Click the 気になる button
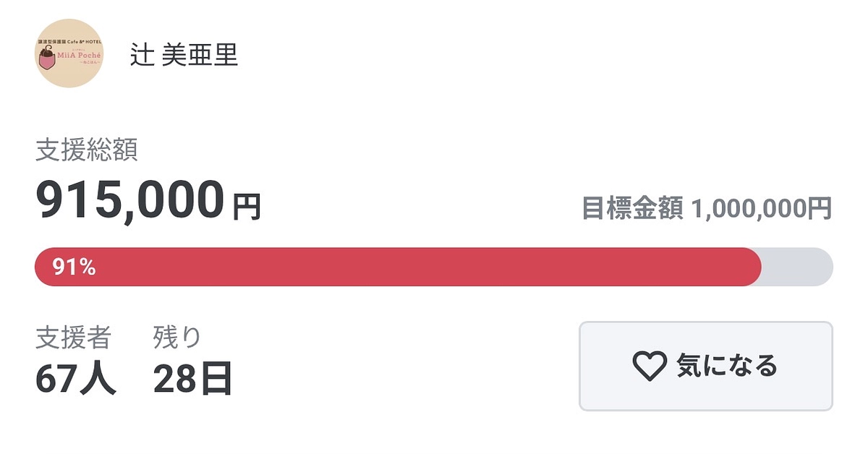Image resolution: width=868 pixels, height=454 pixels. 705,365
